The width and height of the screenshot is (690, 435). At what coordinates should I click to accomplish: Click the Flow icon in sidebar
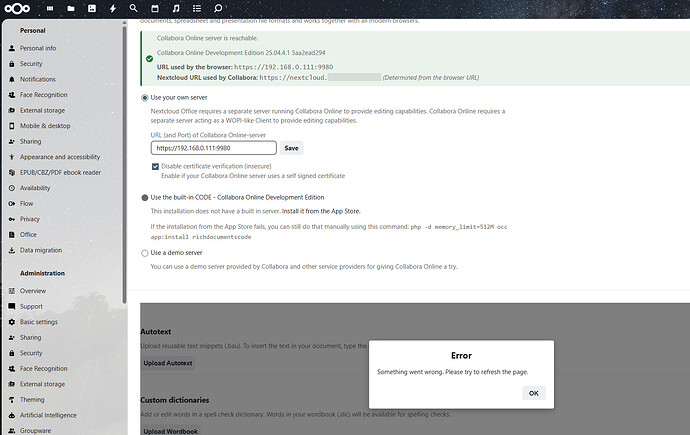[x=12, y=204]
